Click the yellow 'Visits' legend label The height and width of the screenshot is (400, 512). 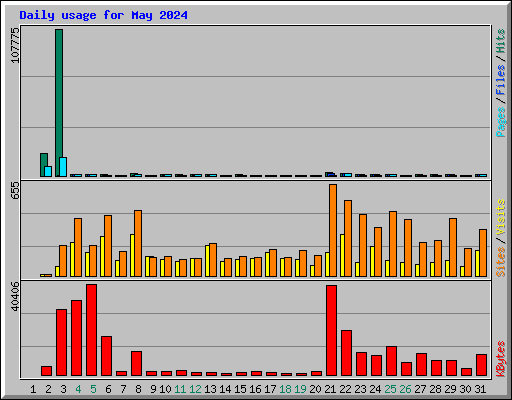click(x=501, y=217)
